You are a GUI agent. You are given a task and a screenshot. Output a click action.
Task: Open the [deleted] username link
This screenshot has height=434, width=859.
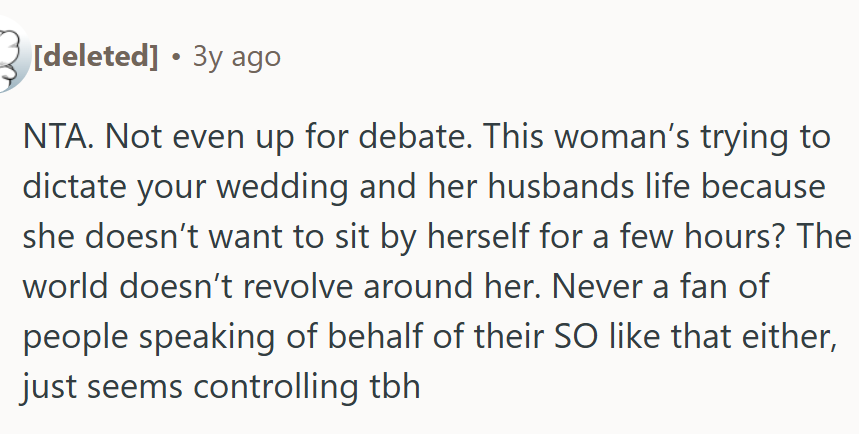tap(96, 57)
